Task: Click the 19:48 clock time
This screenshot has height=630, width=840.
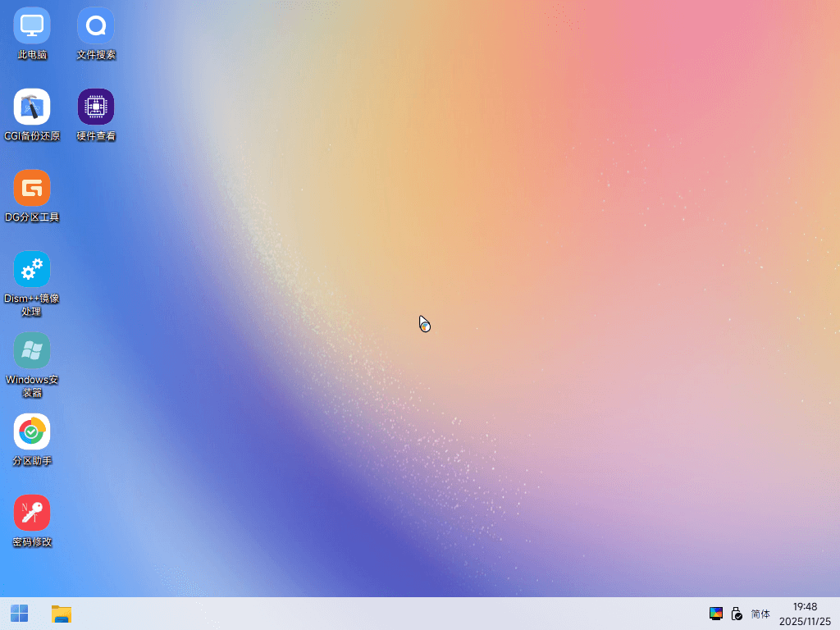Action: coord(806,606)
